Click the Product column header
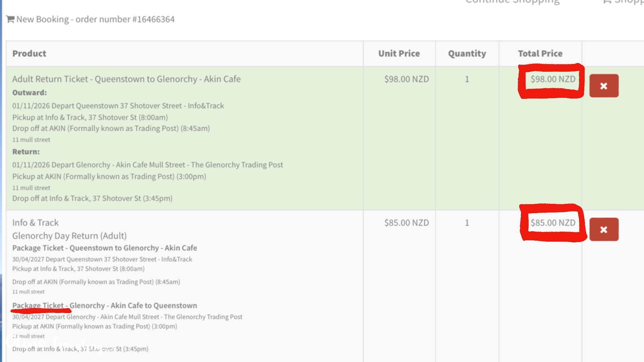 (29, 54)
